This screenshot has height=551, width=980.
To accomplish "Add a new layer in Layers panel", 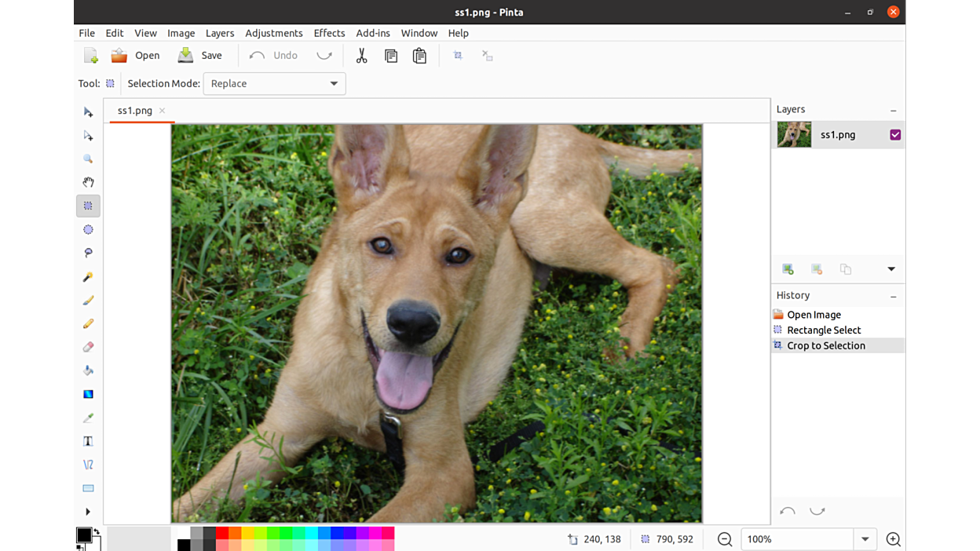I will point(788,269).
